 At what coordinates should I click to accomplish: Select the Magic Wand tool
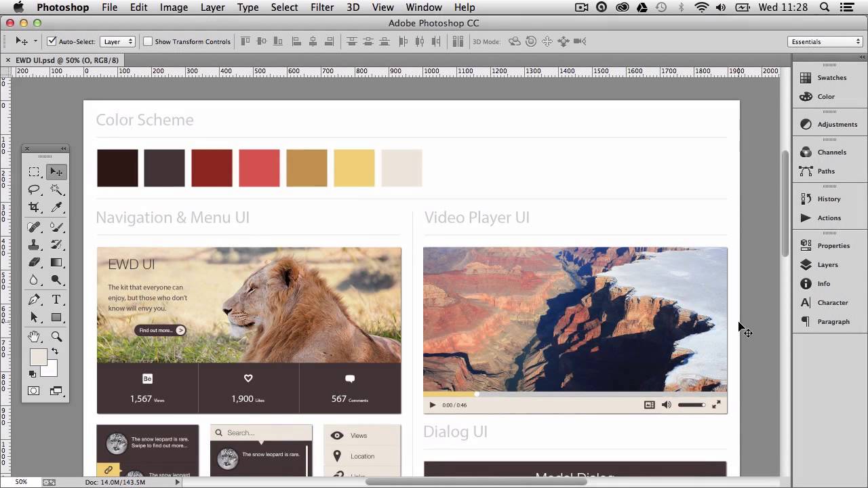[x=56, y=190]
